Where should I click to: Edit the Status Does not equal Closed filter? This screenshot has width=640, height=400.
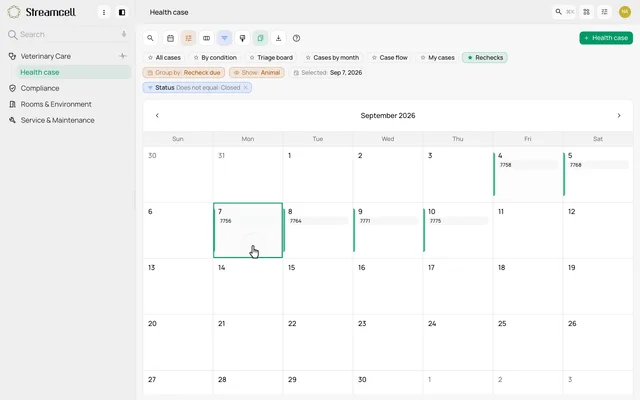point(198,88)
